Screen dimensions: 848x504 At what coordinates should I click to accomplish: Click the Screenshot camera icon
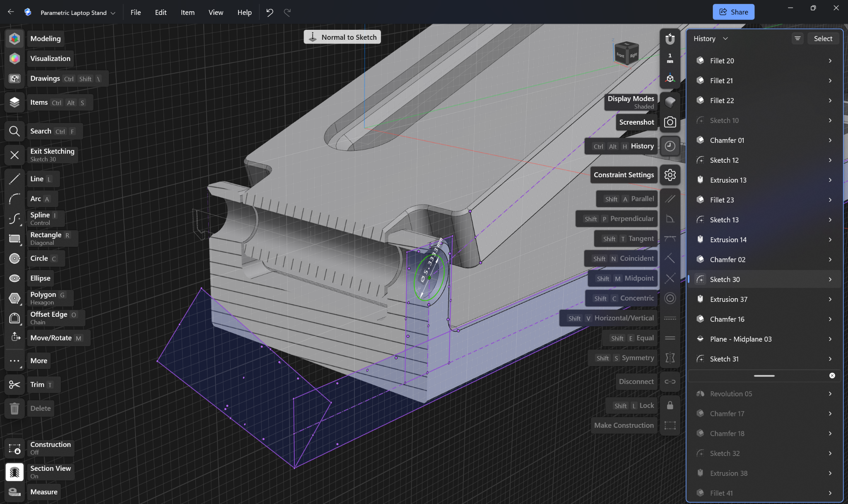coord(670,122)
